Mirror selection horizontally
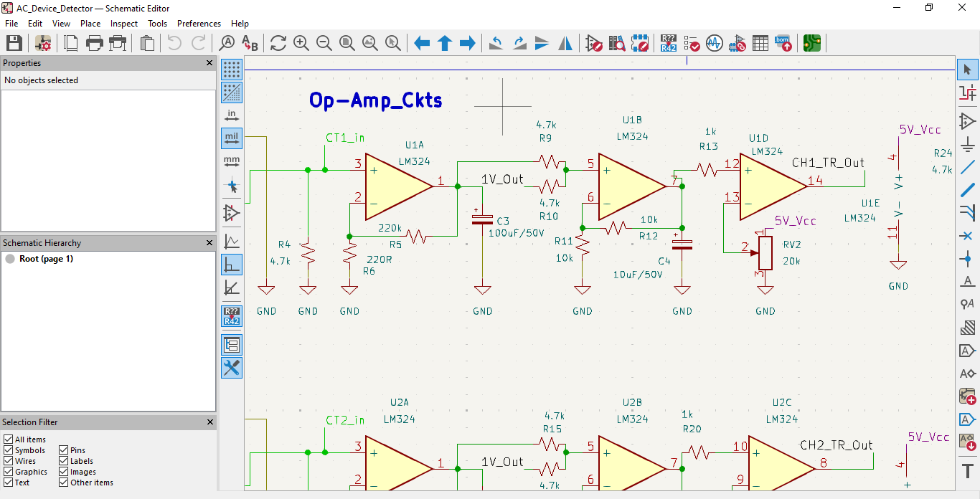980x499 pixels. 565,43
